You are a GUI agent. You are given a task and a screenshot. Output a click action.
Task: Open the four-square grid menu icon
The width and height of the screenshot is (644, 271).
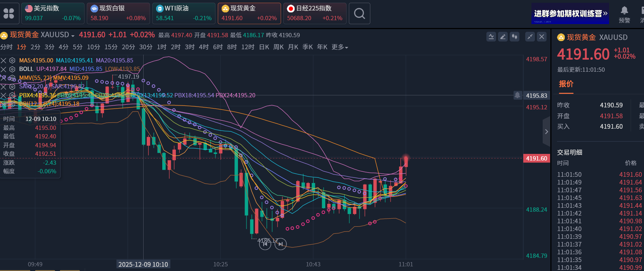tap(9, 14)
